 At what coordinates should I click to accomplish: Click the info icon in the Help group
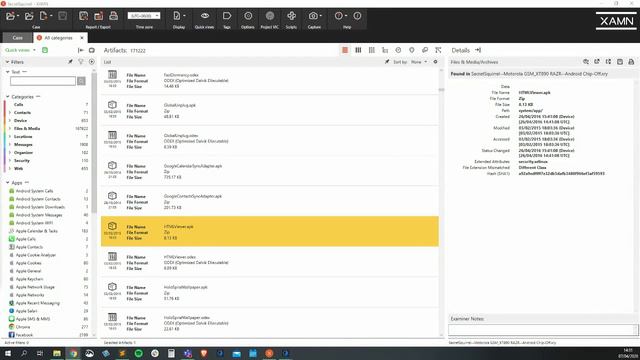click(x=357, y=16)
